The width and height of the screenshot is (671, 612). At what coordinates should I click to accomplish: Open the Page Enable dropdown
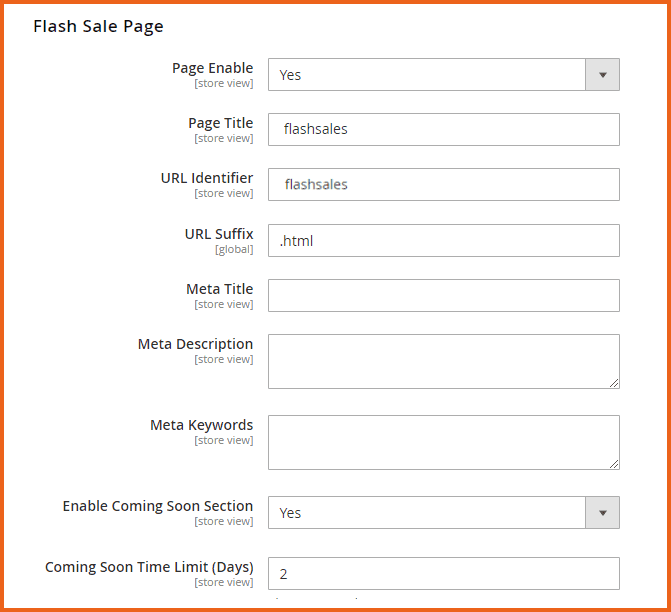tap(443, 75)
